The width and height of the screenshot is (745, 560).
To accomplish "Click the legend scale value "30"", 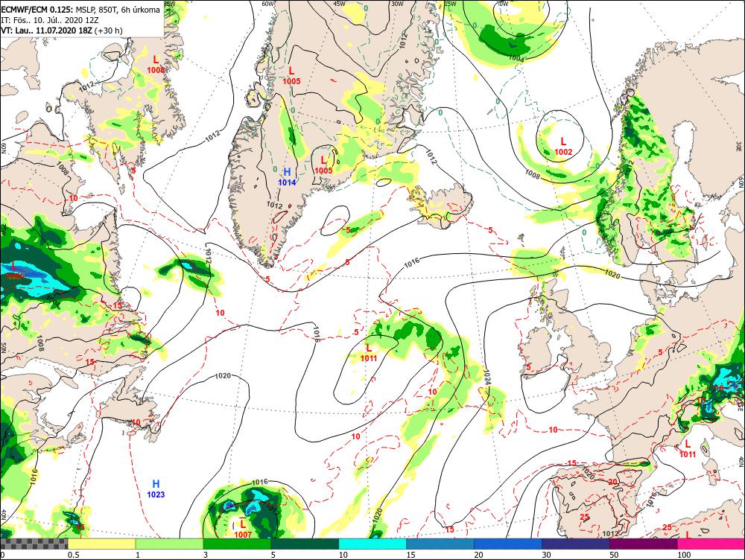I will click(546, 555).
